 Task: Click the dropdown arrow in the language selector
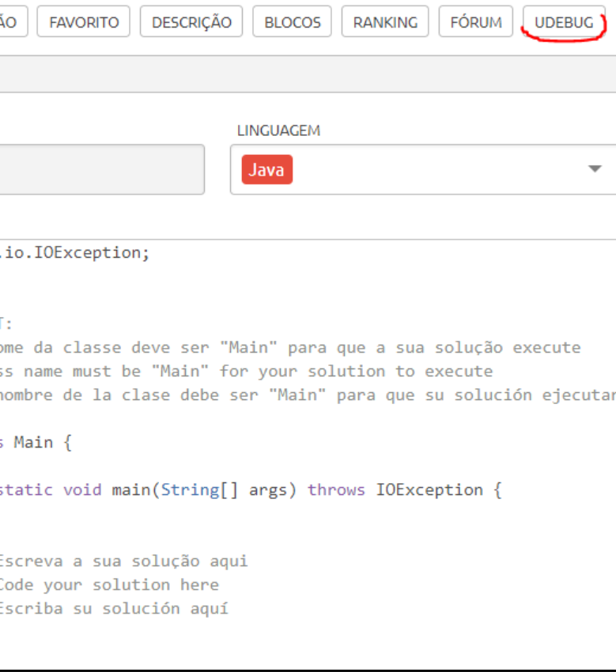(595, 169)
